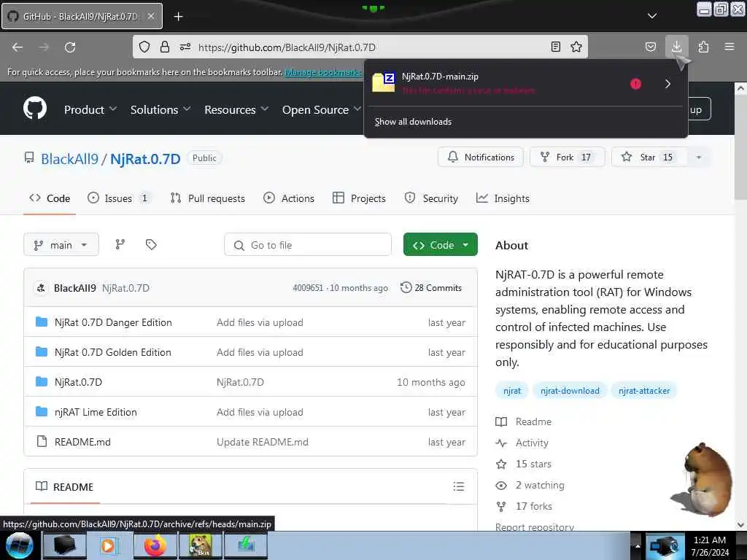Screen dimensions: 747x560
Task: View branches icon
Action: (x=120, y=244)
